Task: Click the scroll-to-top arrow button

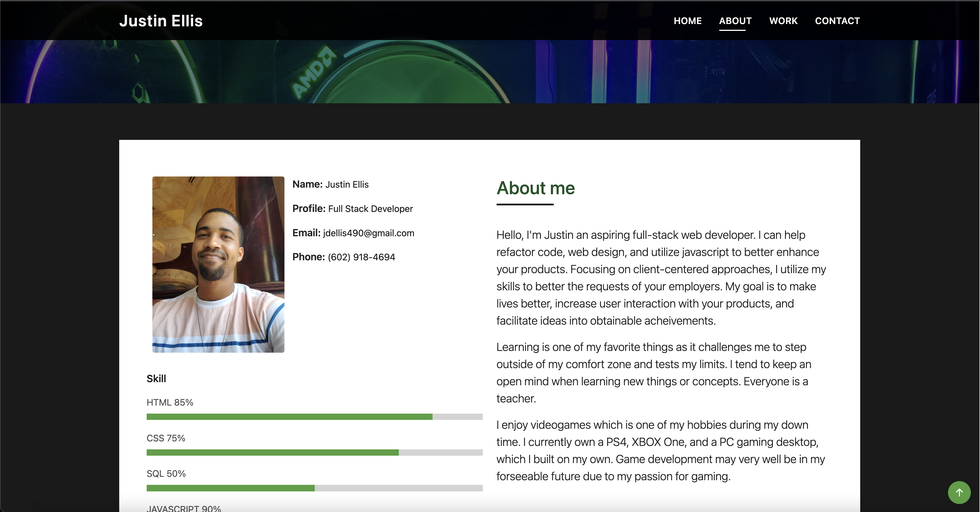Action: (959, 493)
